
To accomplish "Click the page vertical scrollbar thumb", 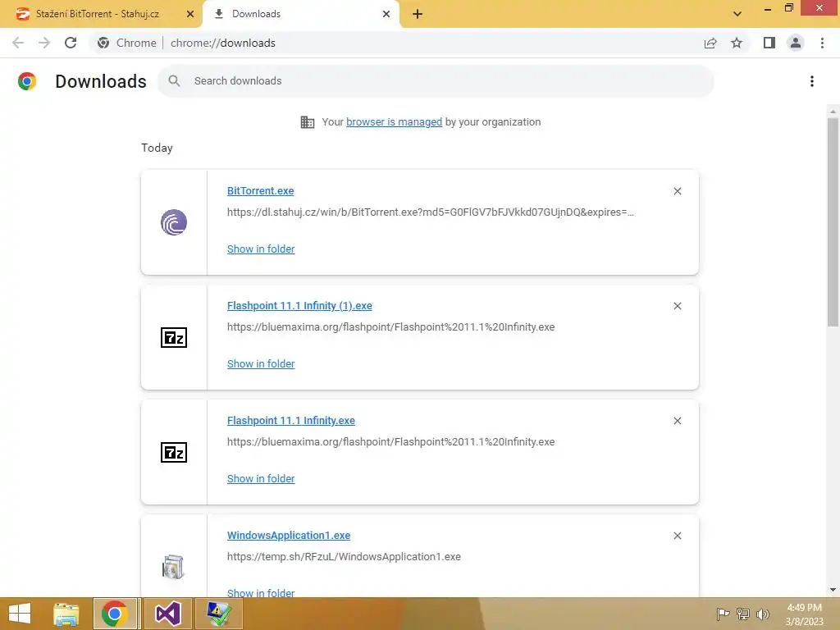I will [x=833, y=221].
